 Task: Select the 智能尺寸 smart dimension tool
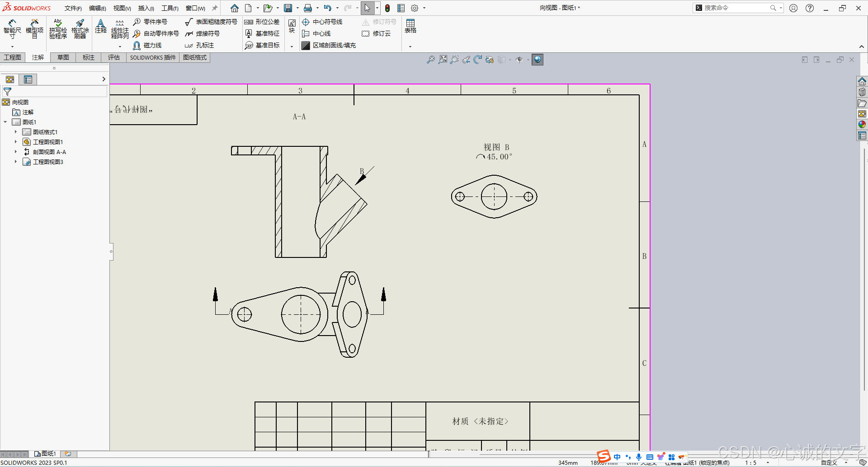pos(12,28)
